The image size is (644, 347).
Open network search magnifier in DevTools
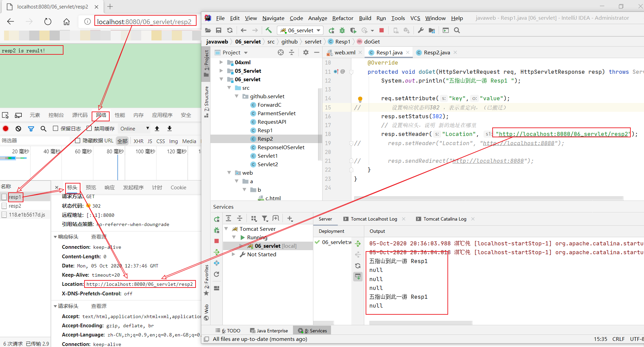(43, 128)
